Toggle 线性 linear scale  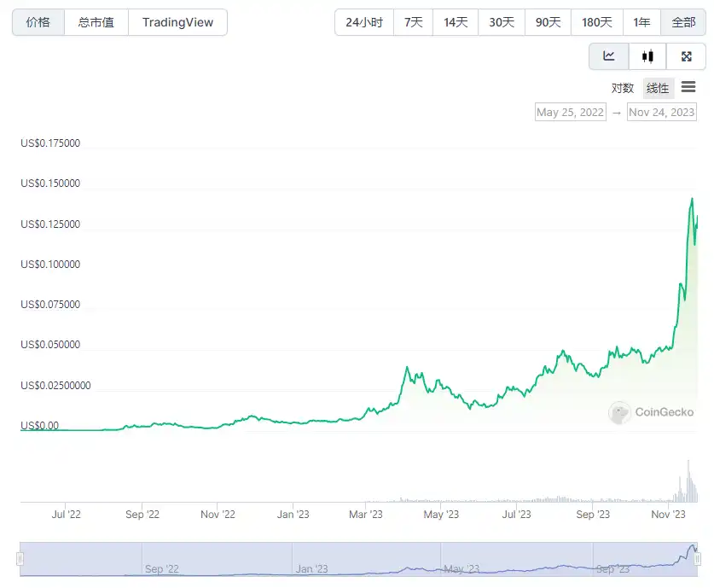[658, 88]
